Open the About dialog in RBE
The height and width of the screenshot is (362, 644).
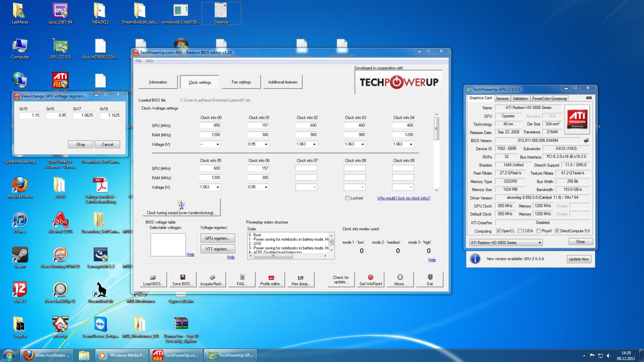400,280
